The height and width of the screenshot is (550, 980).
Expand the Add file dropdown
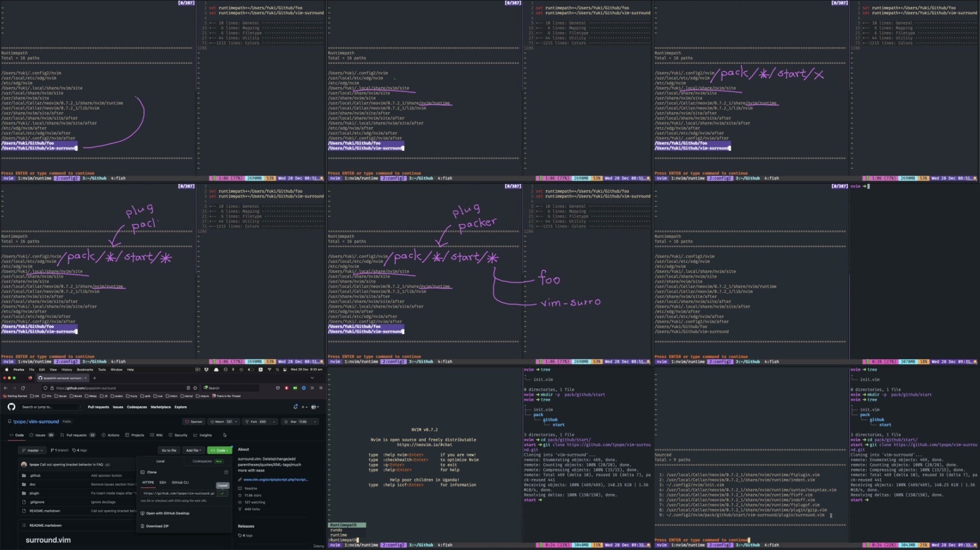(x=193, y=450)
